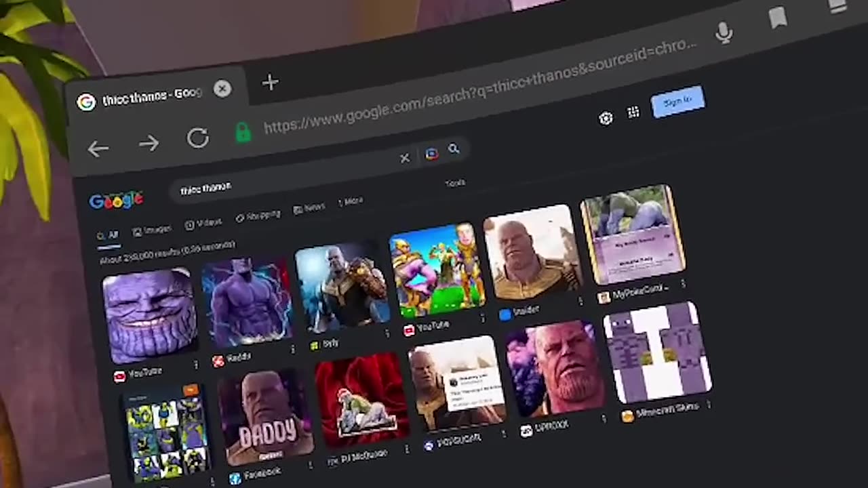Image resolution: width=868 pixels, height=488 pixels.
Task: Open more options for the Reddit result
Action: pyautogui.click(x=292, y=349)
